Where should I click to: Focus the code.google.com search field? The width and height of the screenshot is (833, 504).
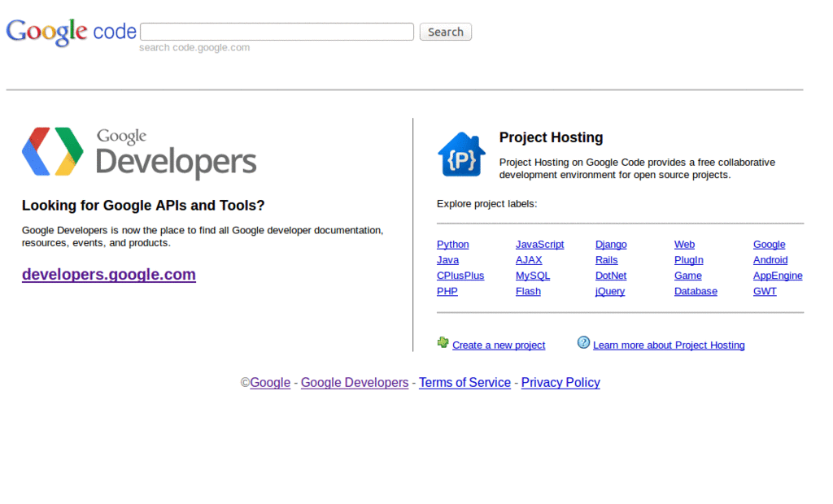[x=277, y=32]
